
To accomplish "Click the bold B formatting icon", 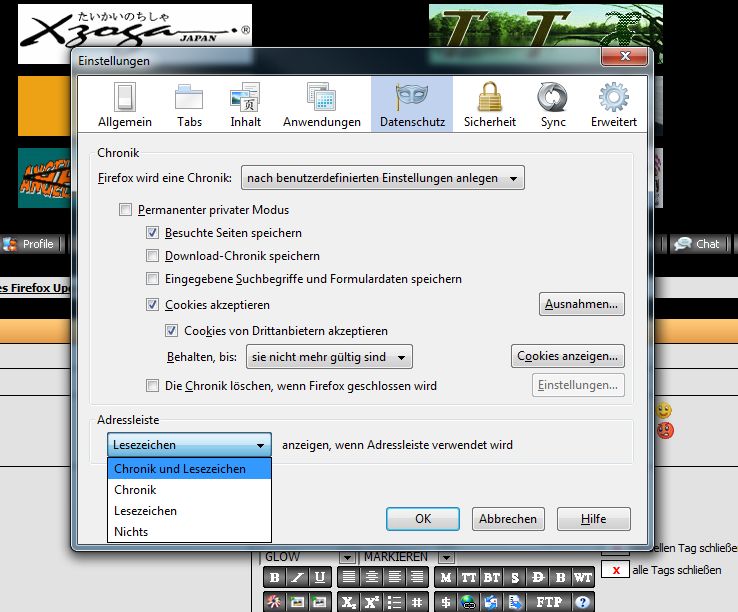I will tap(275, 577).
